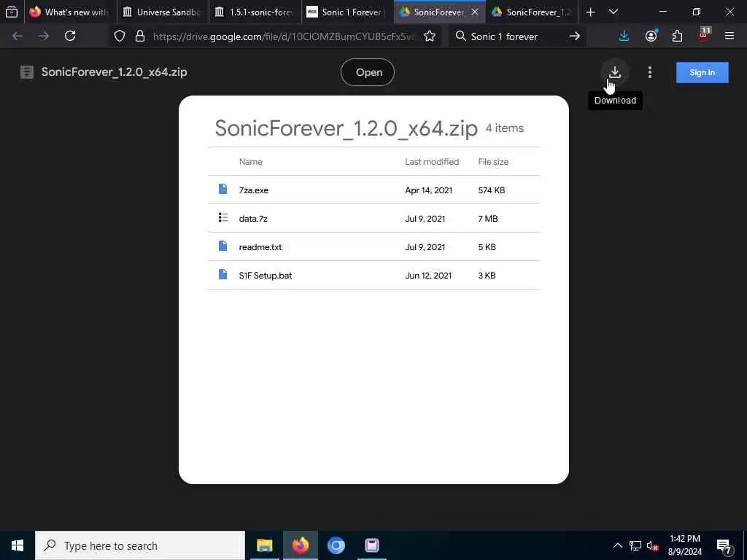Go forward to next page
Image resolution: width=747 pixels, height=560 pixels.
pyautogui.click(x=44, y=36)
